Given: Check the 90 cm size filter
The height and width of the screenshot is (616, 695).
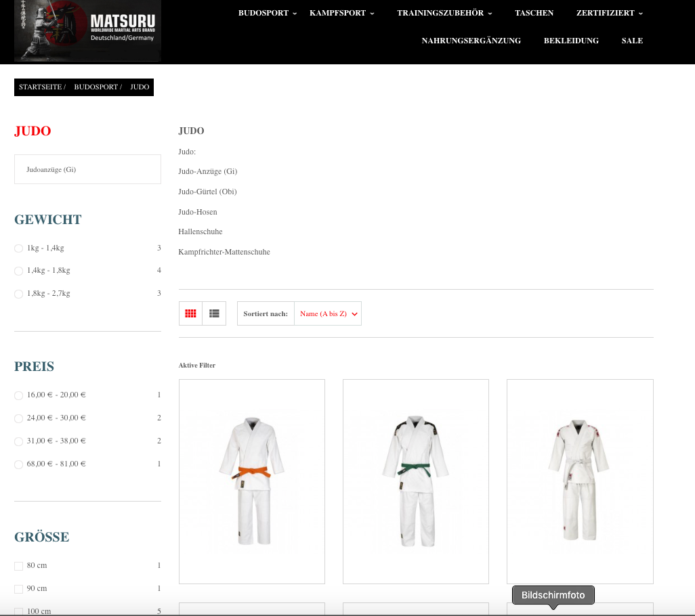Looking at the screenshot, I should coord(18,589).
